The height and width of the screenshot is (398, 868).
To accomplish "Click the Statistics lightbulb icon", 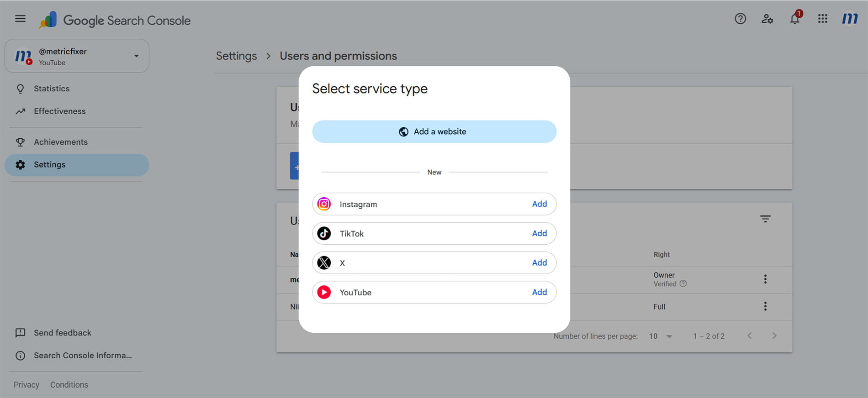I will pos(20,89).
